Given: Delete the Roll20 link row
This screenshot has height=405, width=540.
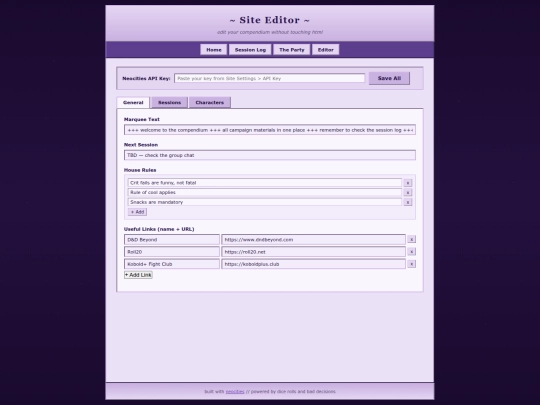Looking at the screenshot, I should pyautogui.click(x=411, y=251).
